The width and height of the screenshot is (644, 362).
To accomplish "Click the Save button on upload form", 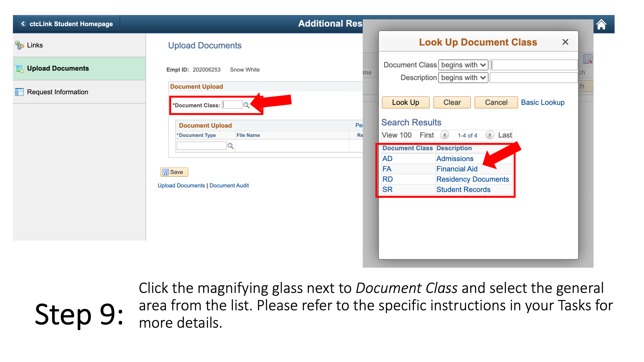I will (x=174, y=171).
